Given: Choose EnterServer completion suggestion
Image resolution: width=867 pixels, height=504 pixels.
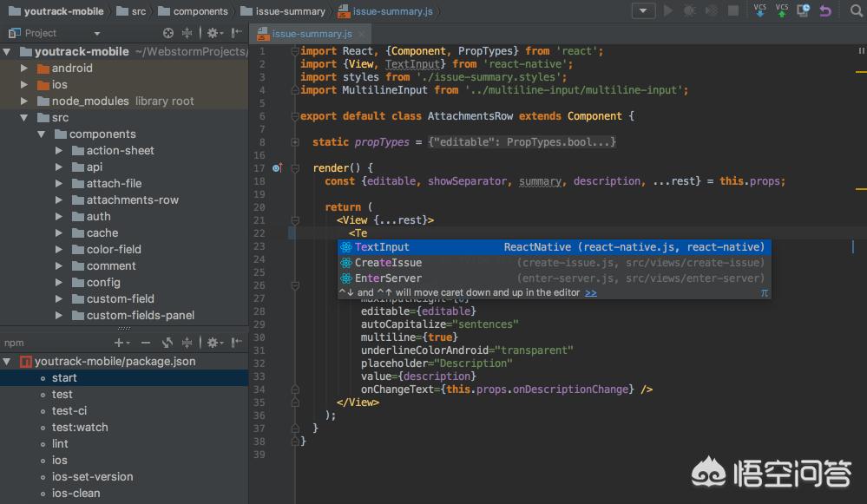Looking at the screenshot, I should pyautogui.click(x=554, y=278).
